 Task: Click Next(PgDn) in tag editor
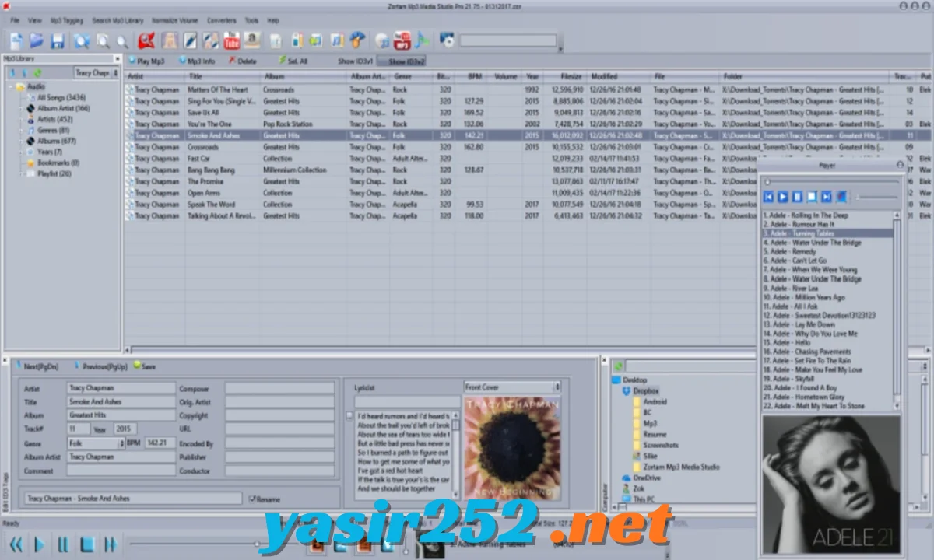coord(37,366)
